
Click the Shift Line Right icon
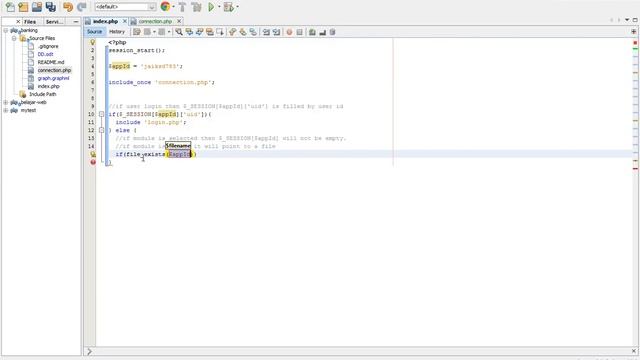pos(276,32)
